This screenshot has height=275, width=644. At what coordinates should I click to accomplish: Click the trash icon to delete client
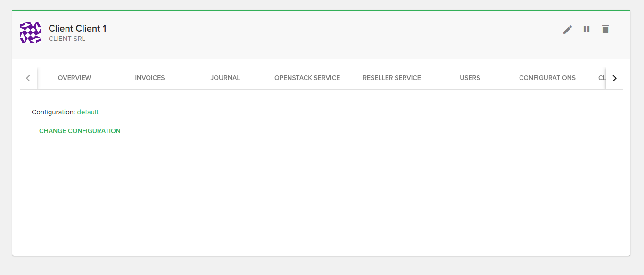point(605,30)
